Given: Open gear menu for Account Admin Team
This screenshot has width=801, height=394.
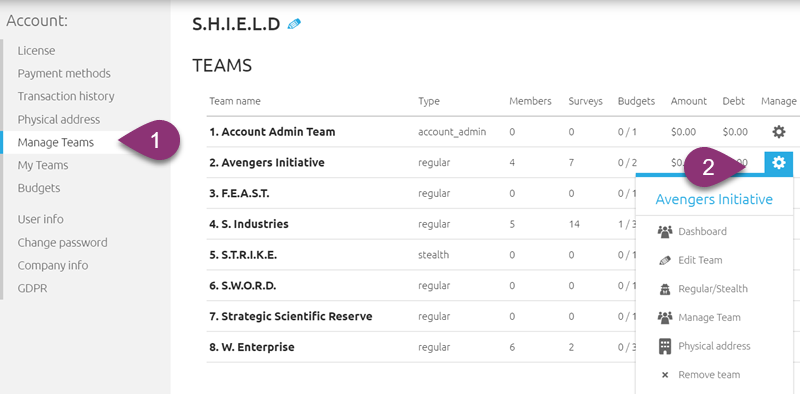Looking at the screenshot, I should tap(778, 132).
